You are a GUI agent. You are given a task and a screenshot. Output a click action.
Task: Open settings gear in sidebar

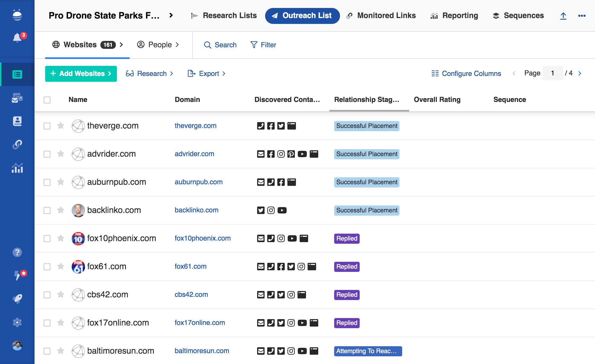(18, 322)
